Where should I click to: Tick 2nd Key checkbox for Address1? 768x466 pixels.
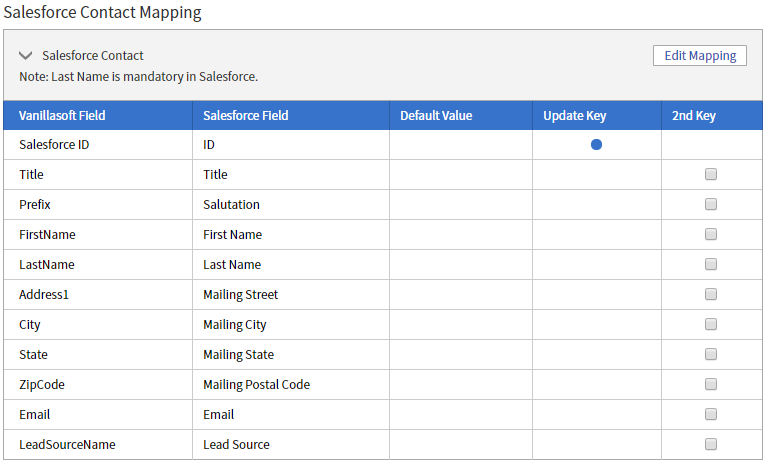pyautogui.click(x=711, y=294)
